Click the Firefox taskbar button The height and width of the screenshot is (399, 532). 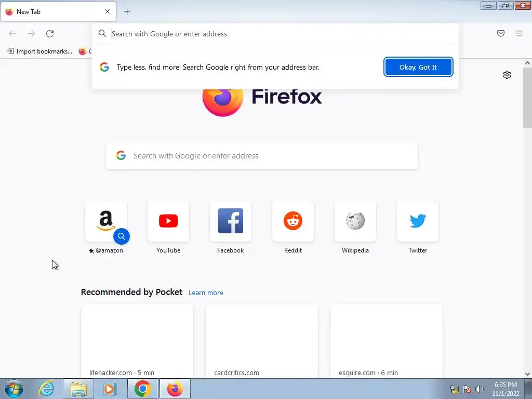point(175,389)
